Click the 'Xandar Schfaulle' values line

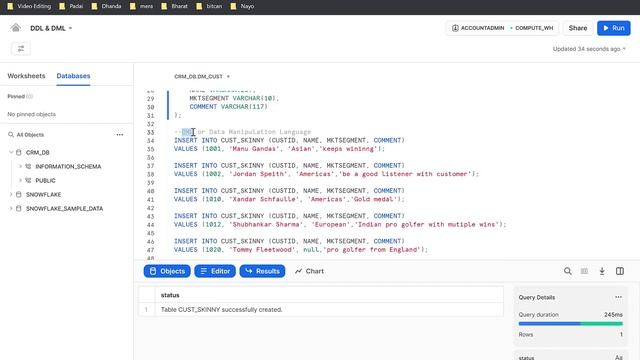point(289,199)
